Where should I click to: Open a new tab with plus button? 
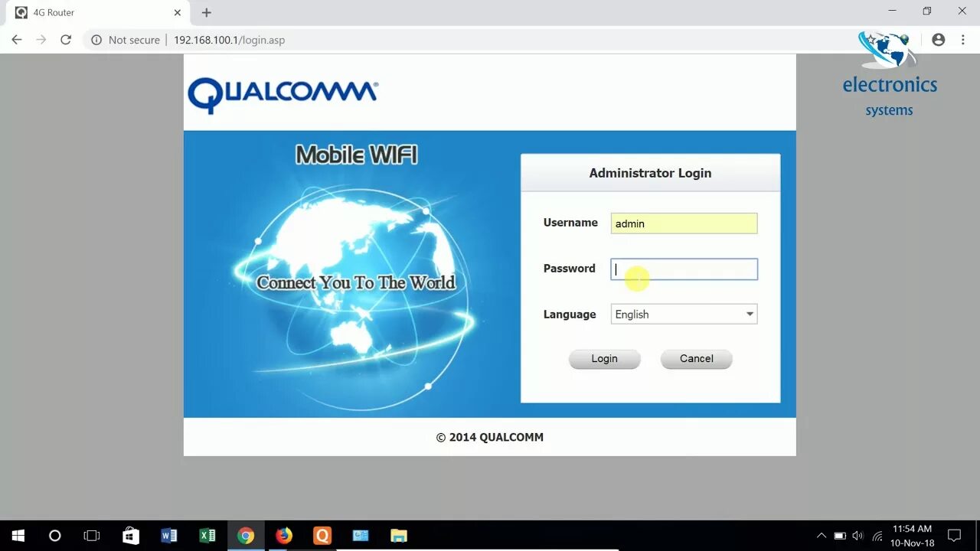pyautogui.click(x=207, y=12)
